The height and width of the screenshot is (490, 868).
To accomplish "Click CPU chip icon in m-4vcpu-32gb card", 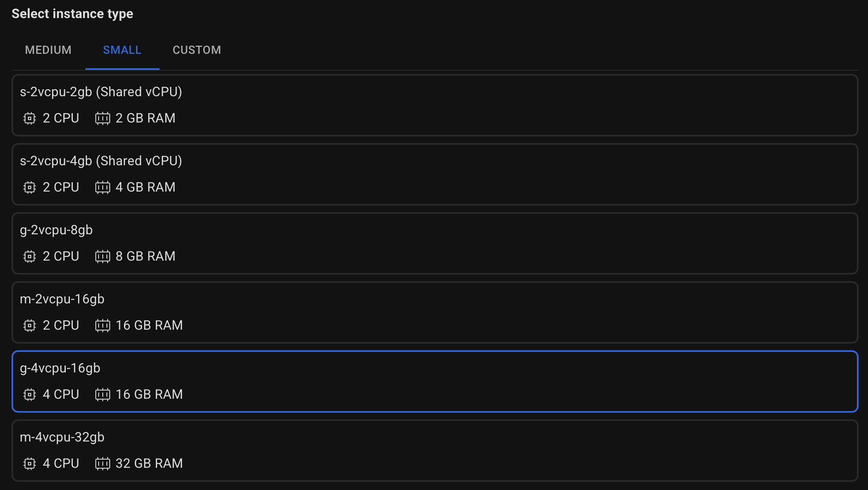I will [x=30, y=464].
